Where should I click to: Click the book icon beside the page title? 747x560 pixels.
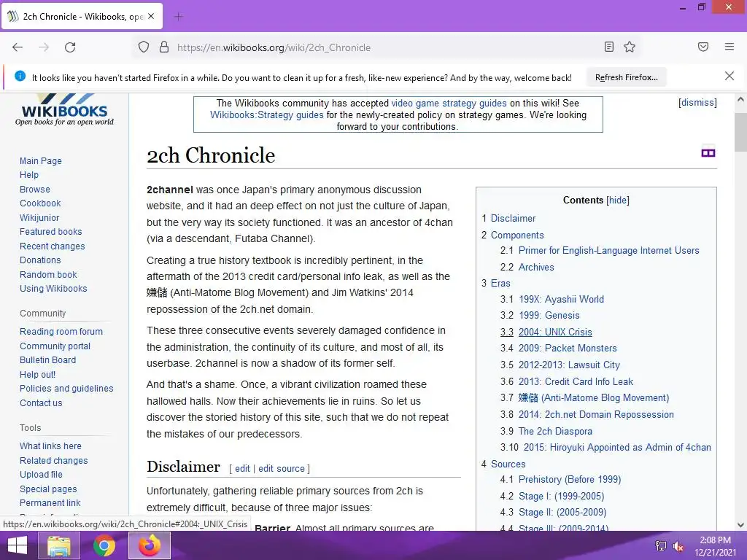(x=708, y=152)
